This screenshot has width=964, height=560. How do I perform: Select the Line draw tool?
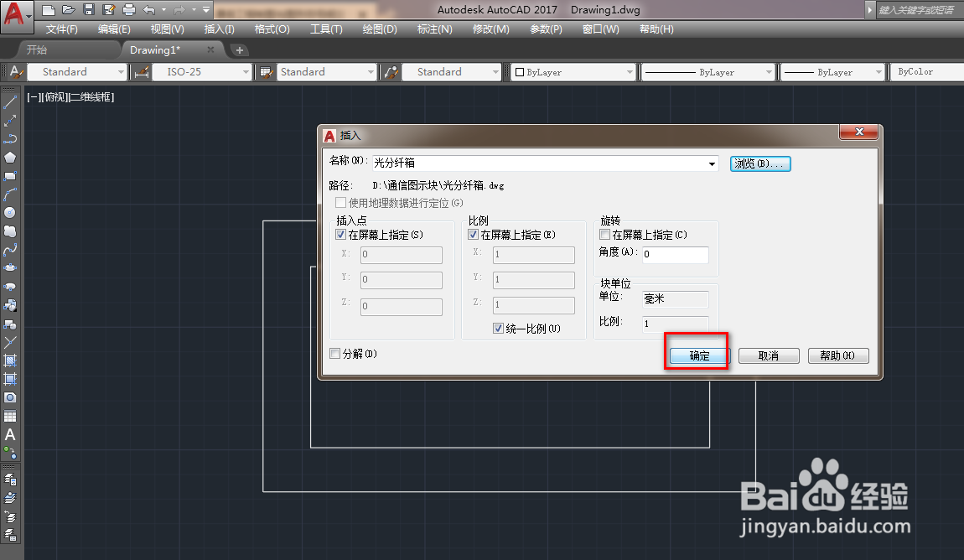pos(10,102)
